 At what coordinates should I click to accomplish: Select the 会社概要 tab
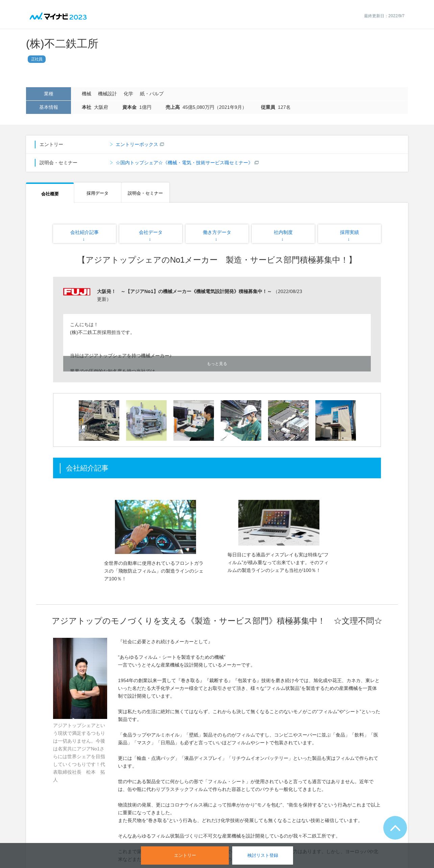point(50,193)
